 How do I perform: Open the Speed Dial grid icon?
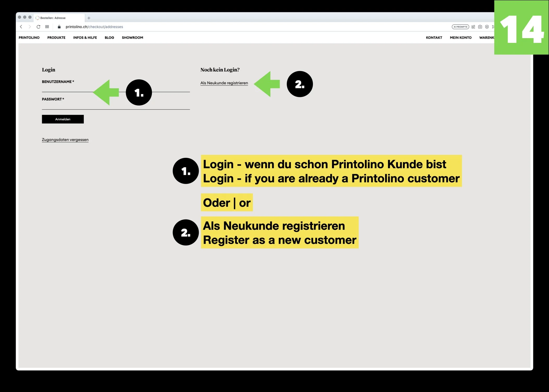pos(47,27)
